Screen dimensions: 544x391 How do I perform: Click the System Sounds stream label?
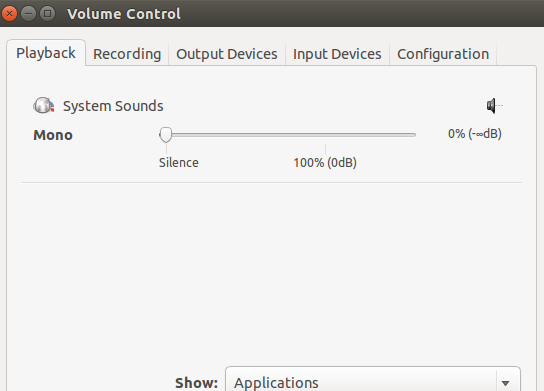tap(113, 106)
